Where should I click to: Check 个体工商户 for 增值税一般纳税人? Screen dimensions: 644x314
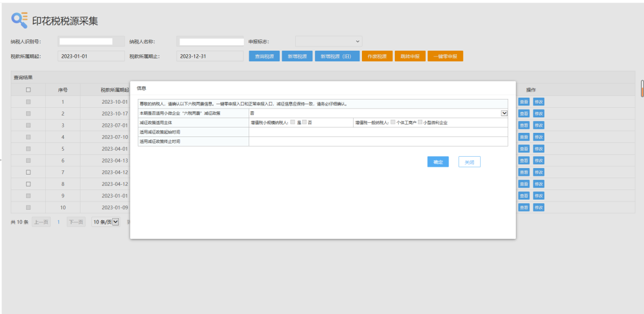[394, 122]
